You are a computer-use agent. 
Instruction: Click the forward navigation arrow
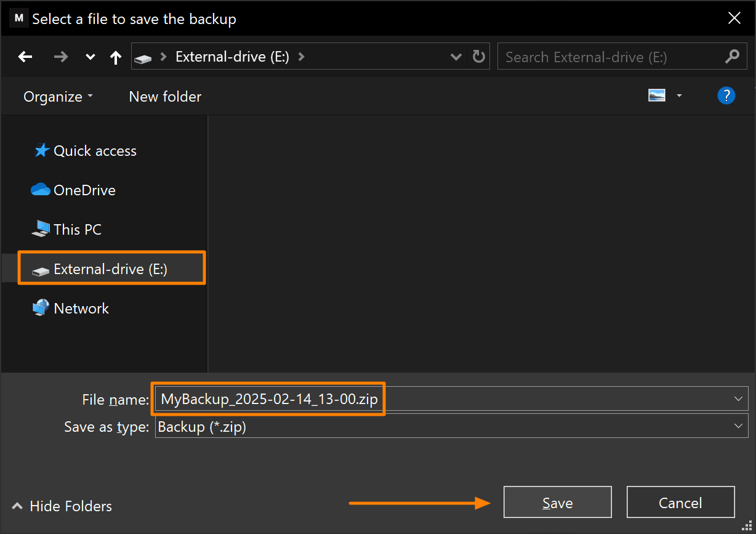60,56
